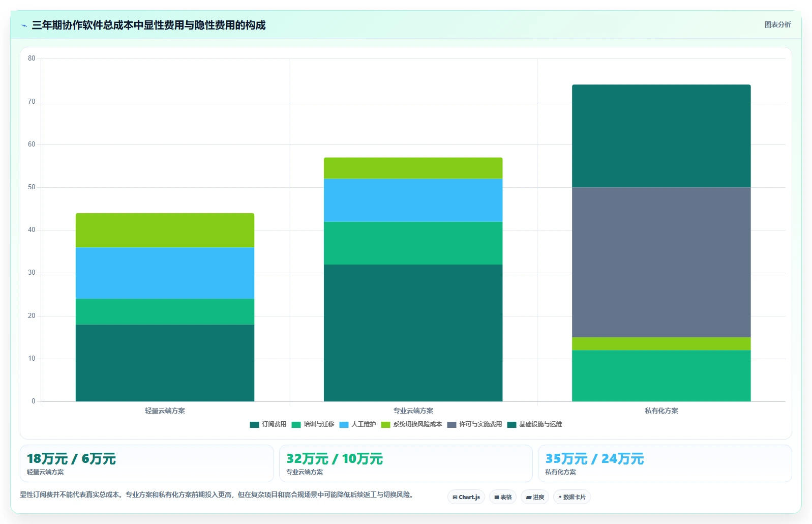This screenshot has height=524, width=812.
Task: Select the 表格 tag chip
Action: (503, 497)
